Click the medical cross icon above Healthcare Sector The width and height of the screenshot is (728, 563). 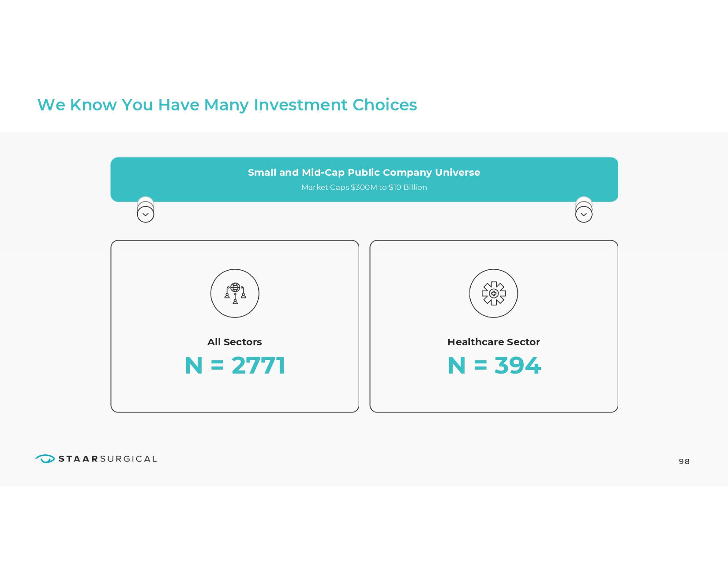click(x=494, y=293)
